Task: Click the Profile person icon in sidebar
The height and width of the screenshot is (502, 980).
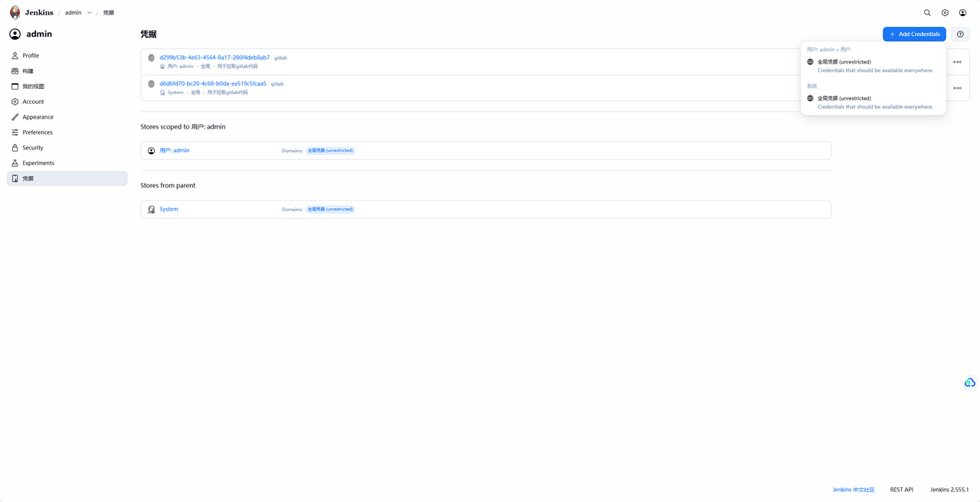Action: pos(15,56)
